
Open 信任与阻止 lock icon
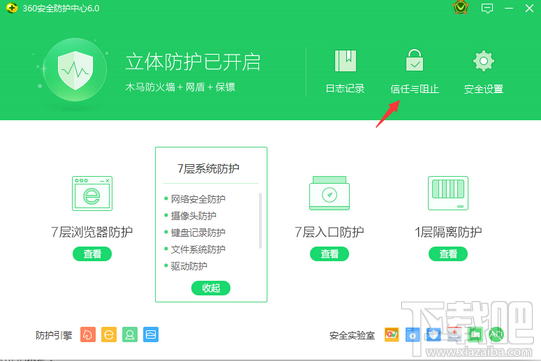[414, 60]
